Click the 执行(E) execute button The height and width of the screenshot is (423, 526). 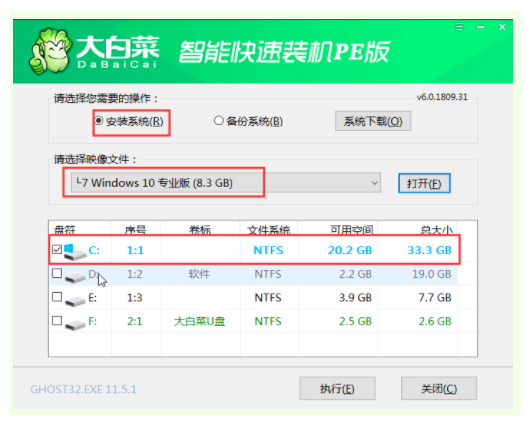[x=337, y=388]
